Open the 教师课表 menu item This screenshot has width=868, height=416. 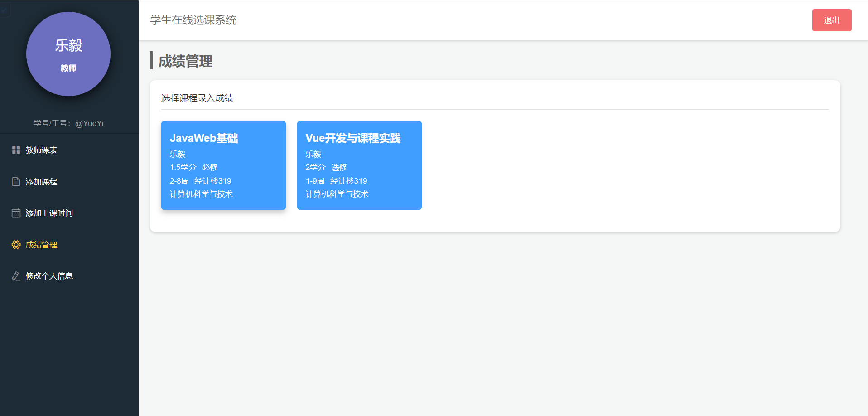tap(69, 150)
